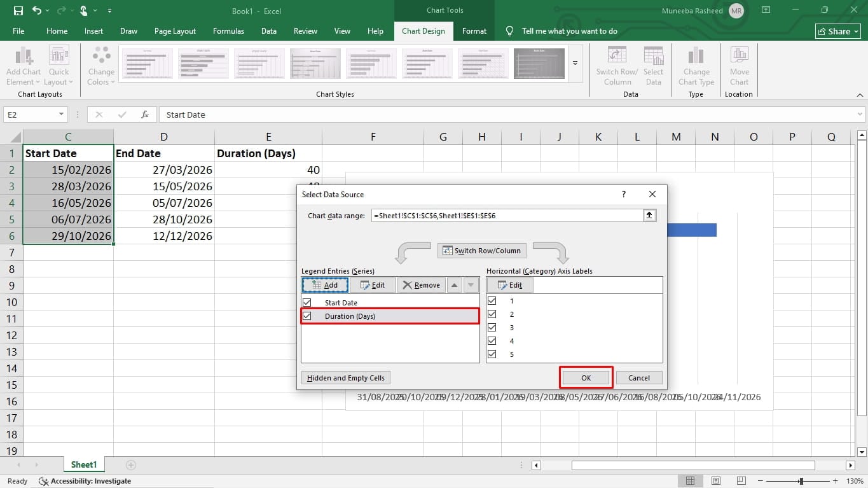Open Quick Layout gallery
This screenshot has width=868, height=488.
[x=59, y=66]
